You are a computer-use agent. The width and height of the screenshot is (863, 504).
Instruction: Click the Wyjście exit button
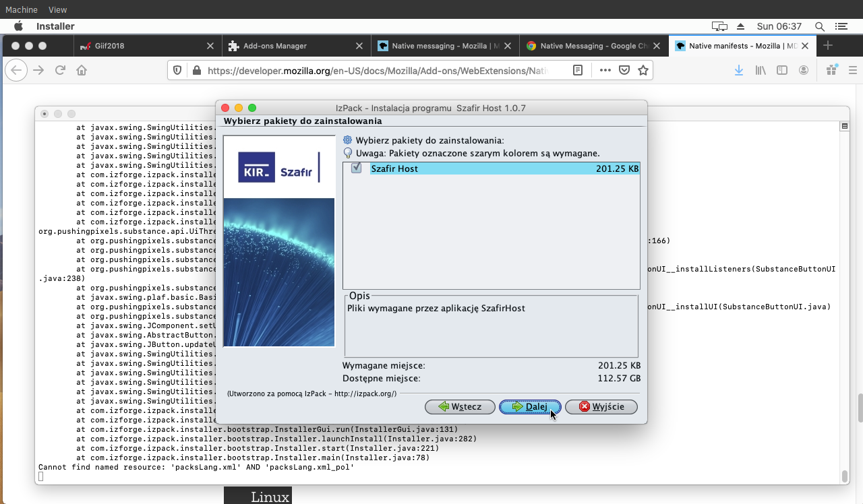click(x=601, y=407)
